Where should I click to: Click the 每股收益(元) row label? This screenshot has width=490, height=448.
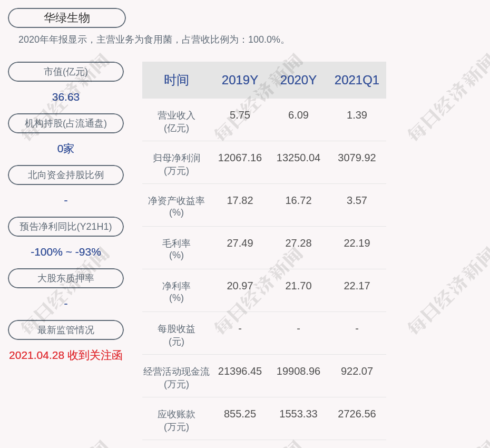(x=177, y=335)
